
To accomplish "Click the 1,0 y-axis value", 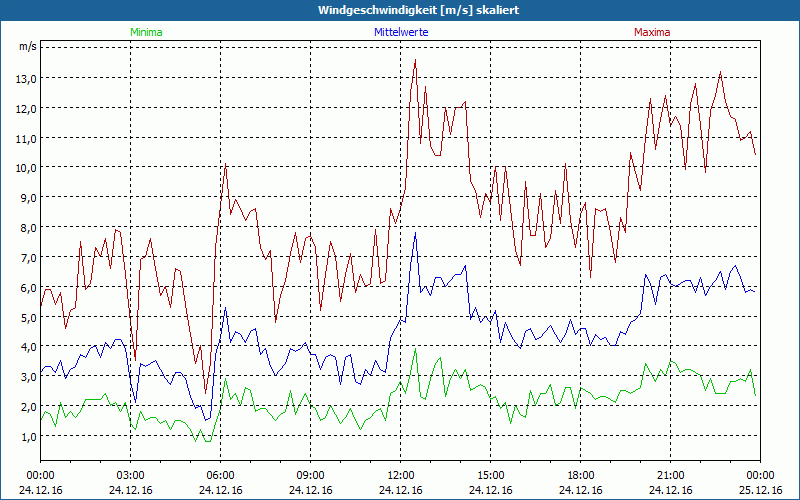I will click(30, 436).
